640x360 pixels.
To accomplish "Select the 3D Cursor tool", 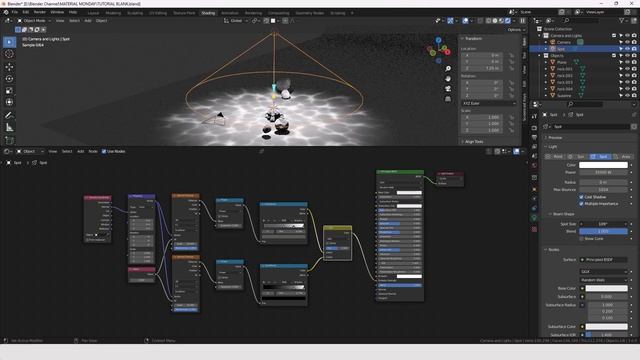I will 9,54.
